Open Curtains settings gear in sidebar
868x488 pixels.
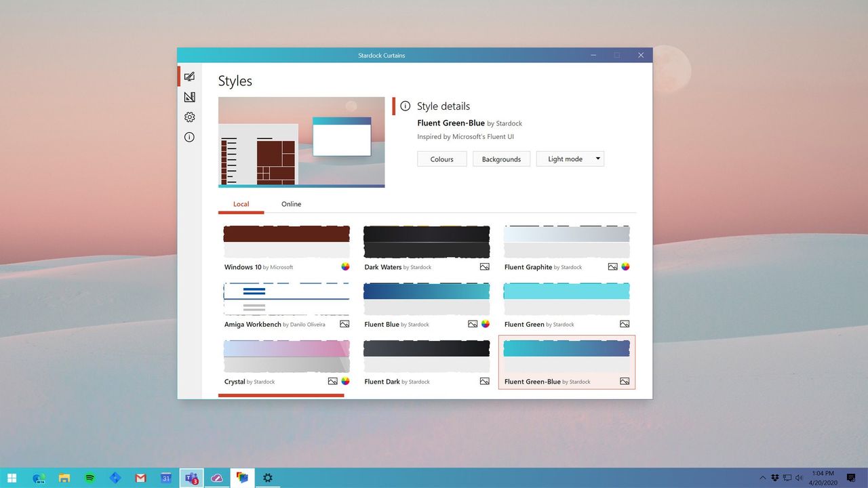click(189, 117)
